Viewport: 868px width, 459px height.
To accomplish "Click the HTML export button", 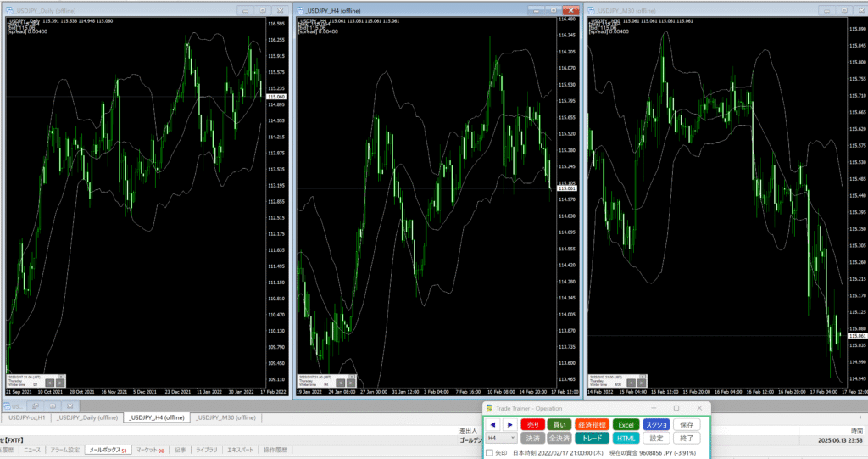I will pyautogui.click(x=626, y=438).
